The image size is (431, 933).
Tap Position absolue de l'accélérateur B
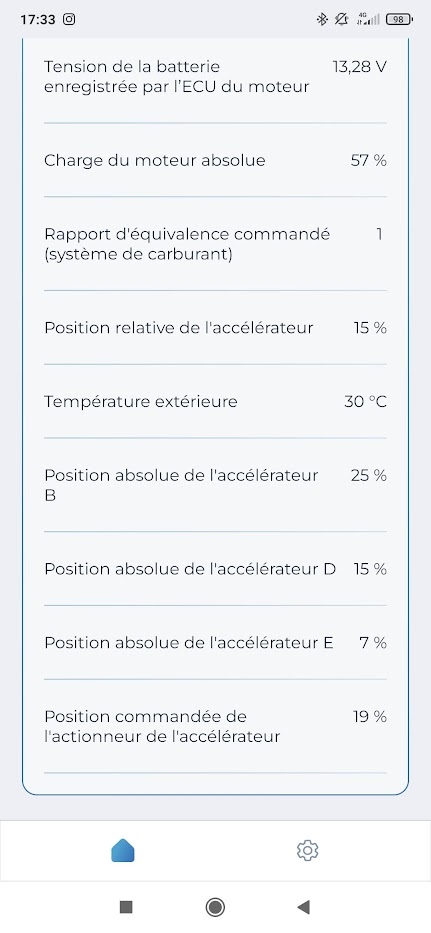[215, 485]
